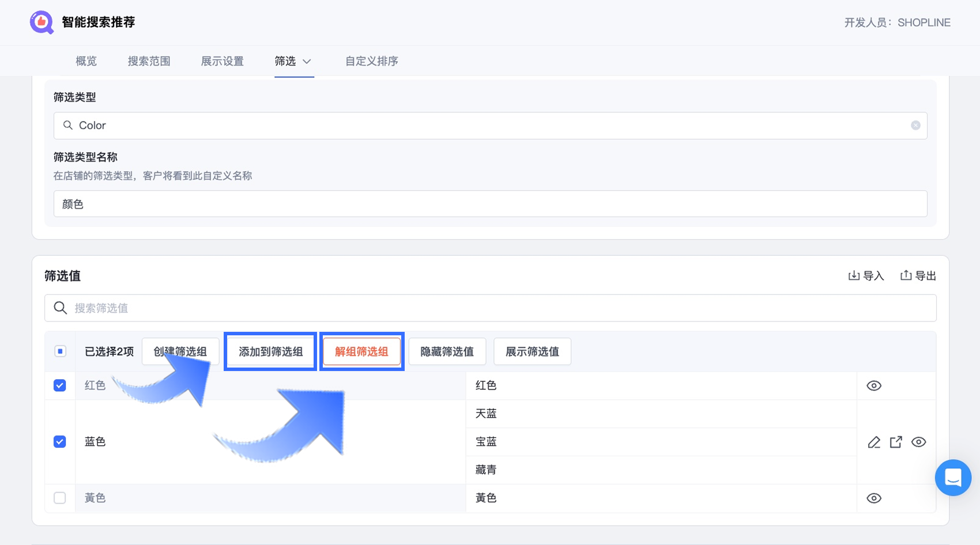Viewport: 980px width, 545px height.
Task: Open the 自定义排序 tab
Action: [371, 61]
